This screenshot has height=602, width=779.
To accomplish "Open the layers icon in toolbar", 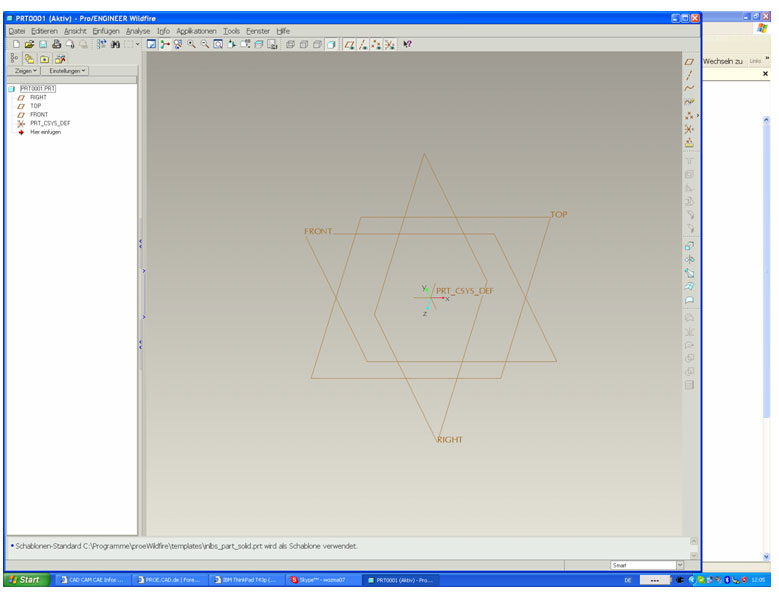I will coord(259,44).
